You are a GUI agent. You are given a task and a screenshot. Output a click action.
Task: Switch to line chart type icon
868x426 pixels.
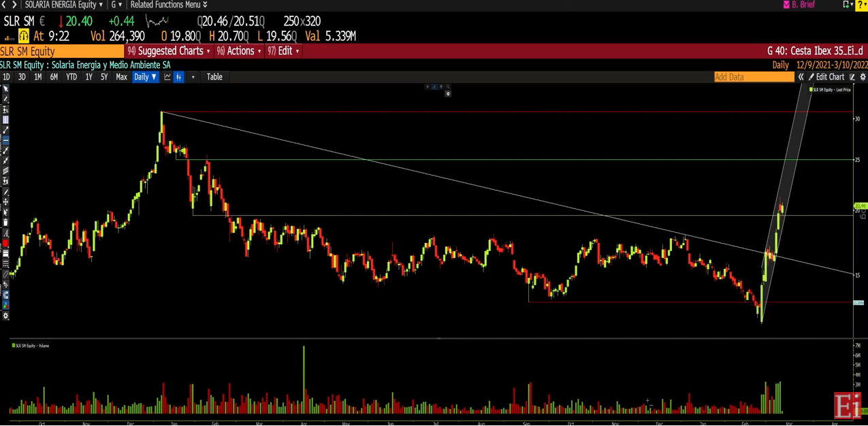tap(167, 77)
